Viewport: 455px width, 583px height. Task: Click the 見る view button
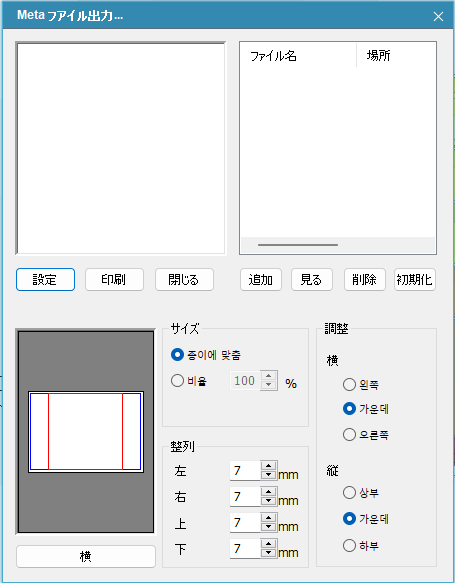click(x=312, y=280)
